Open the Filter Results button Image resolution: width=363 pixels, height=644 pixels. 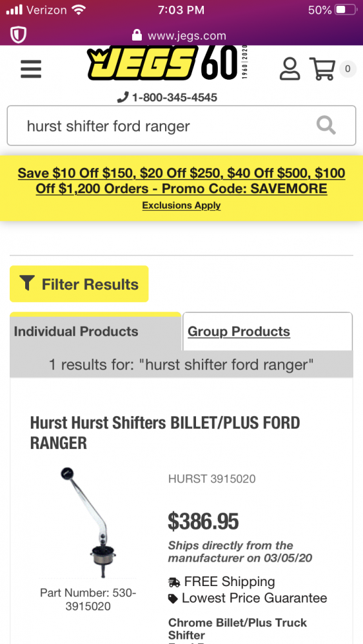point(79,284)
